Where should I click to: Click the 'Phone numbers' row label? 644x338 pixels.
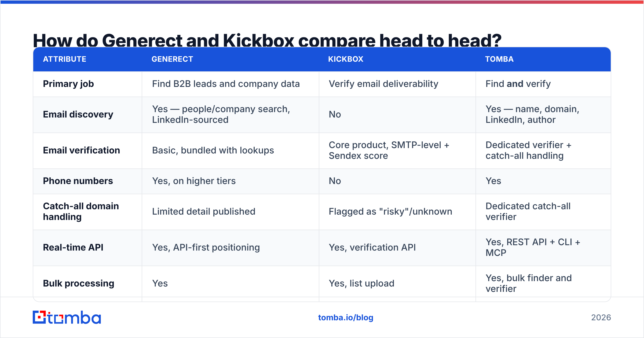point(78,181)
